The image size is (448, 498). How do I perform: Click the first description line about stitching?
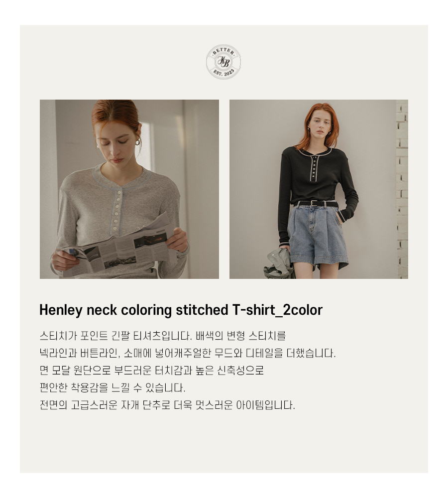pyautogui.click(x=163, y=336)
